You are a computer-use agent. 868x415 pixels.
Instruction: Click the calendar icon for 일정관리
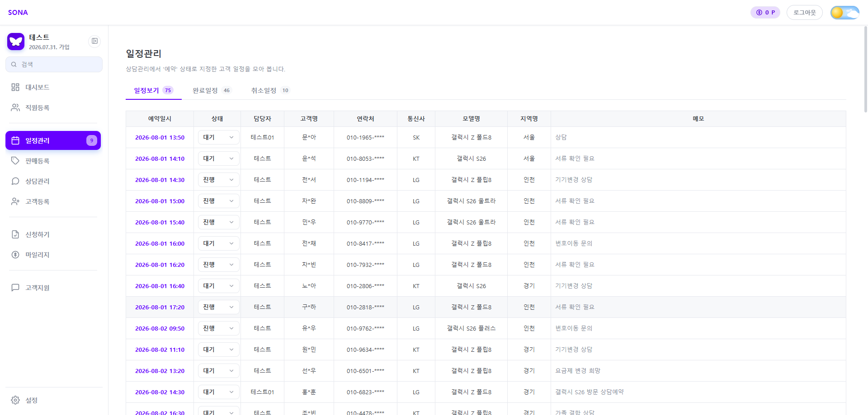tap(15, 140)
